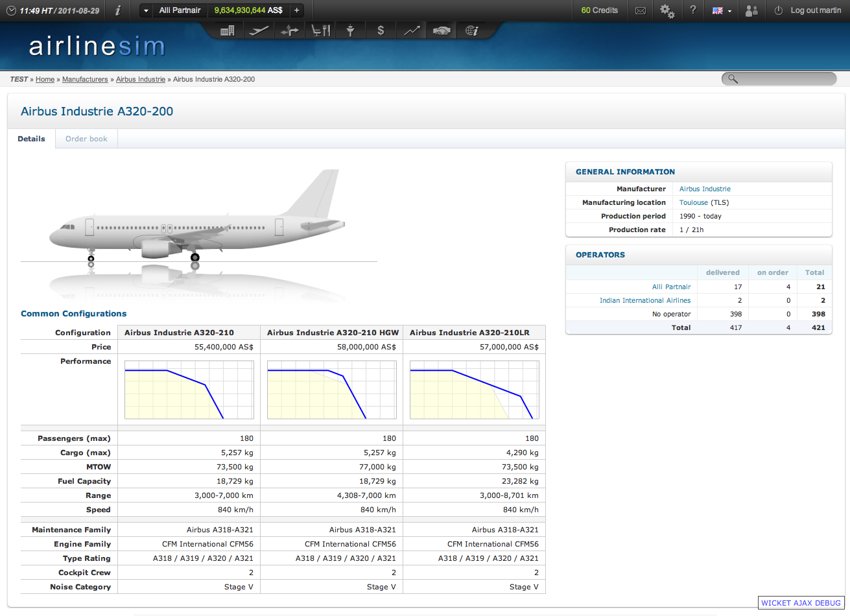Image resolution: width=850 pixels, height=616 pixels.
Task: Open messages envelope icon
Action: tap(641, 10)
